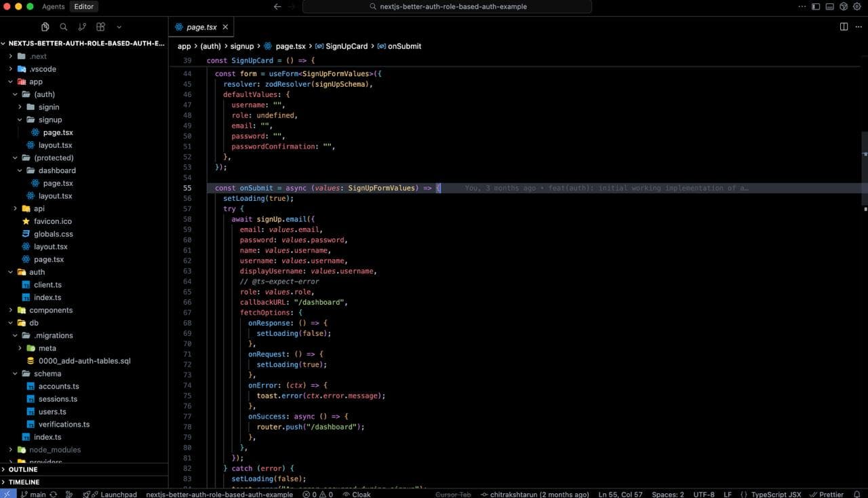This screenshot has width=868, height=498.
Task: Click the copy/pages icon in activity bar
Action: [45, 27]
